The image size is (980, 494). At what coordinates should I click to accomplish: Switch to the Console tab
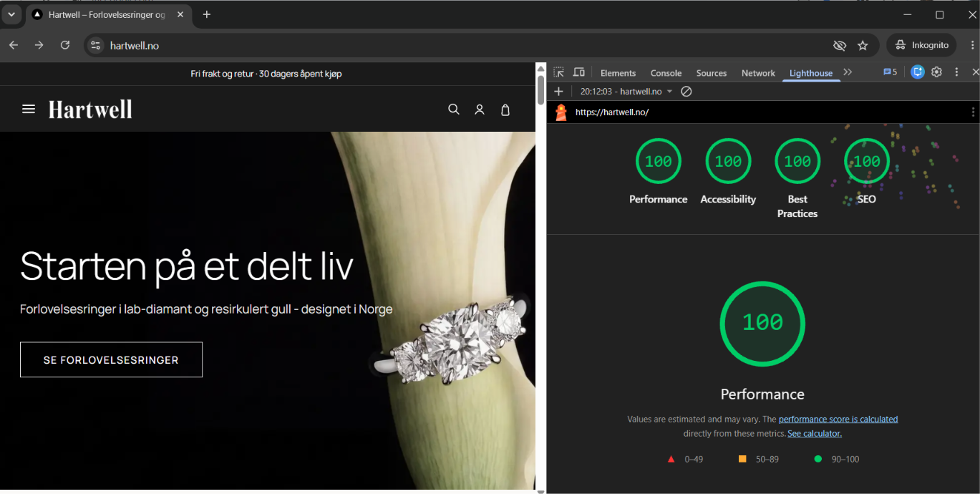[x=666, y=73]
